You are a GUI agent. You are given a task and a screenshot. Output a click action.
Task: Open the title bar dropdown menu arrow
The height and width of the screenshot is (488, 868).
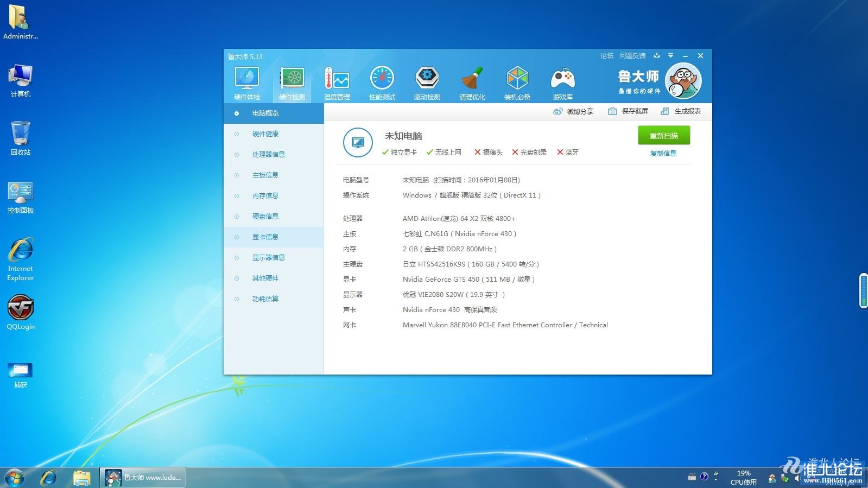(x=670, y=55)
